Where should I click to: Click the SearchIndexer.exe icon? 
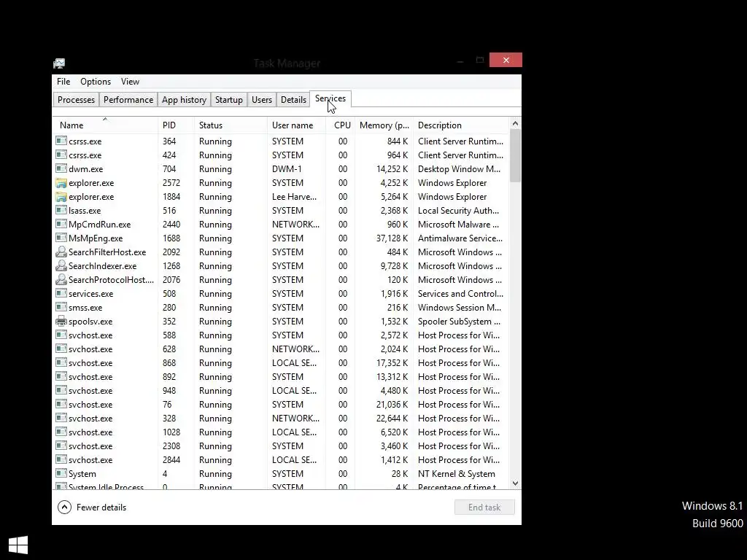(61, 265)
